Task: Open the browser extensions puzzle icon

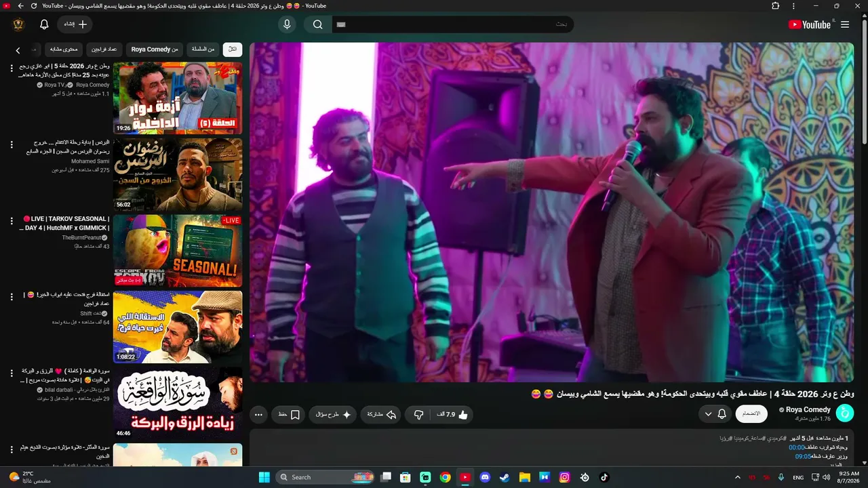Action: 775,5
